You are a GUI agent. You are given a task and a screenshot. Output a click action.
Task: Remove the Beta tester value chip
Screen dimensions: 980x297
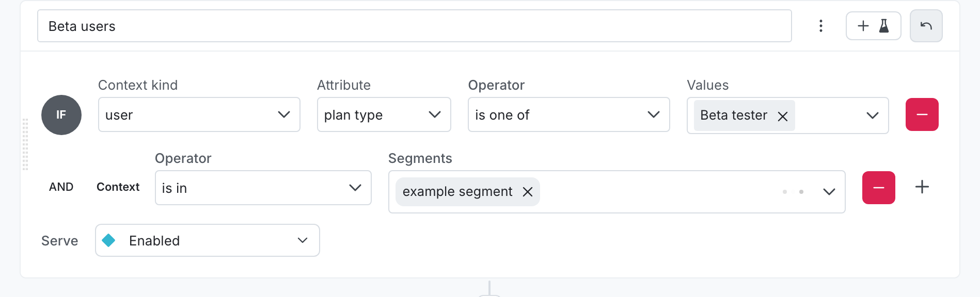tap(783, 116)
